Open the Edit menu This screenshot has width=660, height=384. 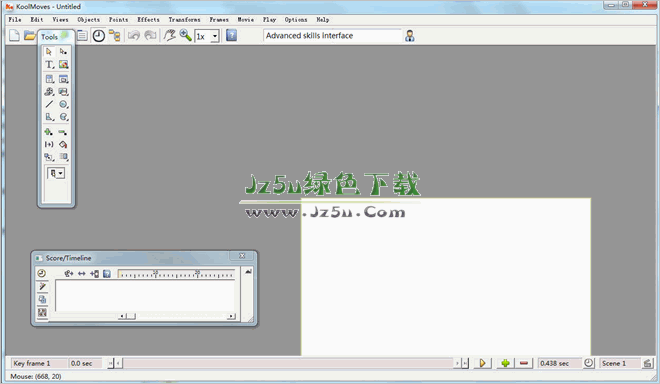tap(37, 20)
